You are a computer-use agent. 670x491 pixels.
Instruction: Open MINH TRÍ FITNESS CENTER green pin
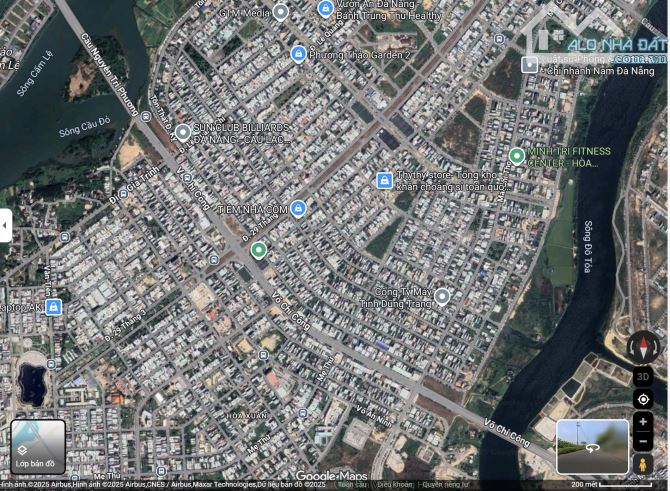[517, 156]
